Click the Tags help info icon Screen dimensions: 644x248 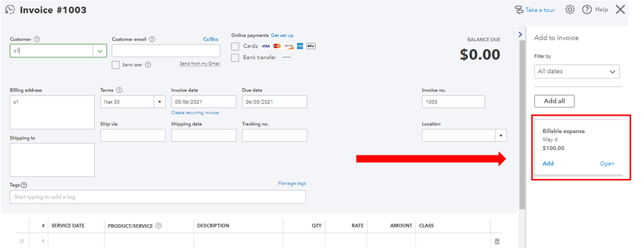coord(24,185)
